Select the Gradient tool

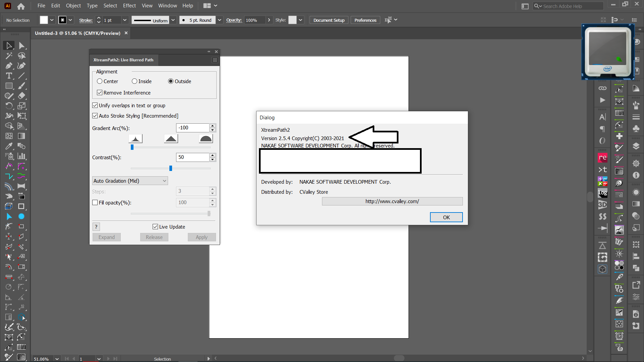coord(21,136)
